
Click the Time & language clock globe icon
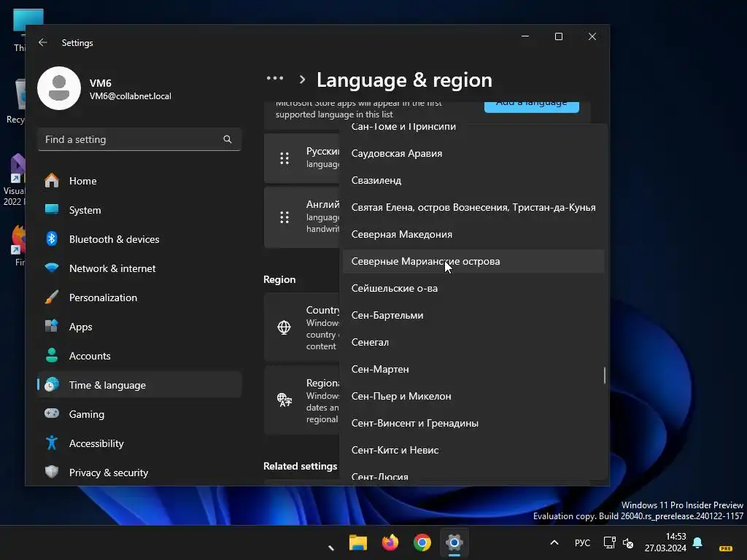coord(52,384)
